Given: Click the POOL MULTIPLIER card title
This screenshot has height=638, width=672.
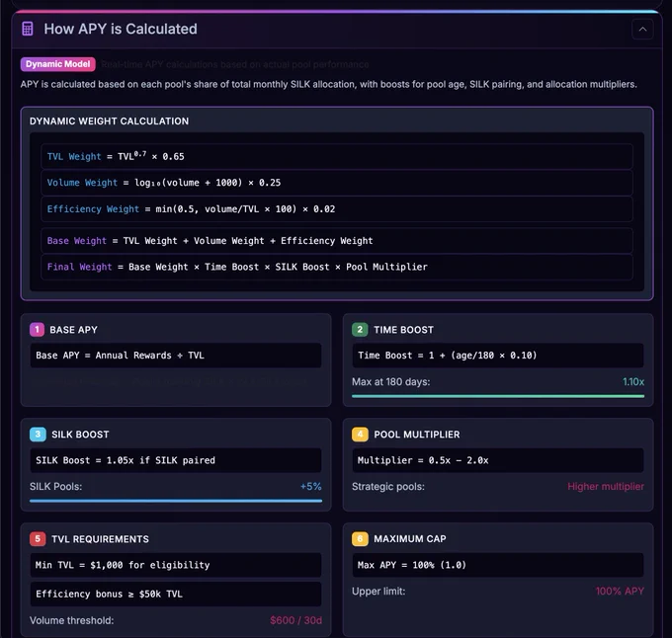Looking at the screenshot, I should pyautogui.click(x=417, y=435).
